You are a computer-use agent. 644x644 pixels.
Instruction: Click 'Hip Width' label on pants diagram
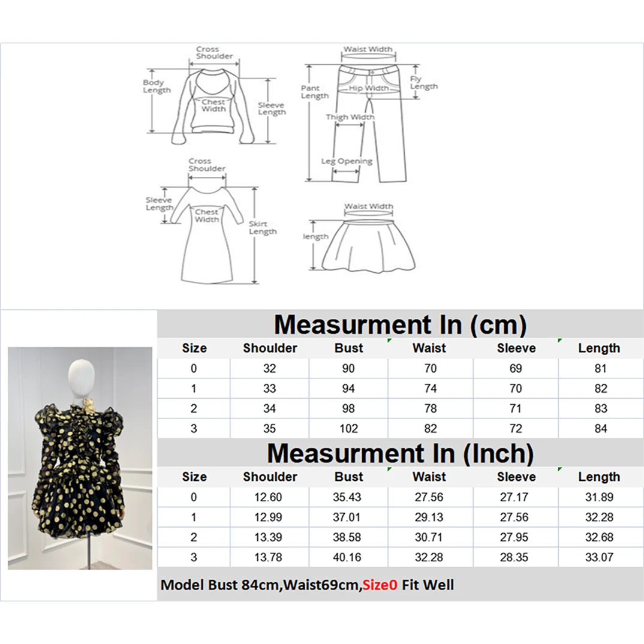coord(368,88)
